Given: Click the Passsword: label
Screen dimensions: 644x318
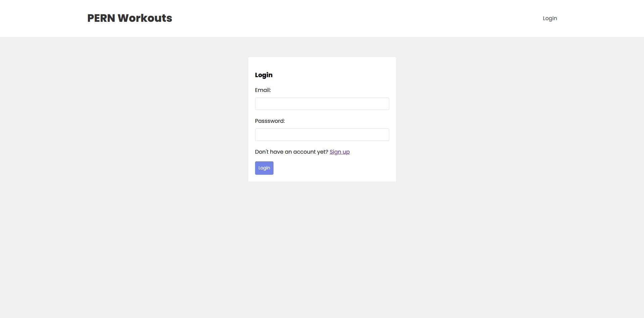Looking at the screenshot, I should pos(270,121).
